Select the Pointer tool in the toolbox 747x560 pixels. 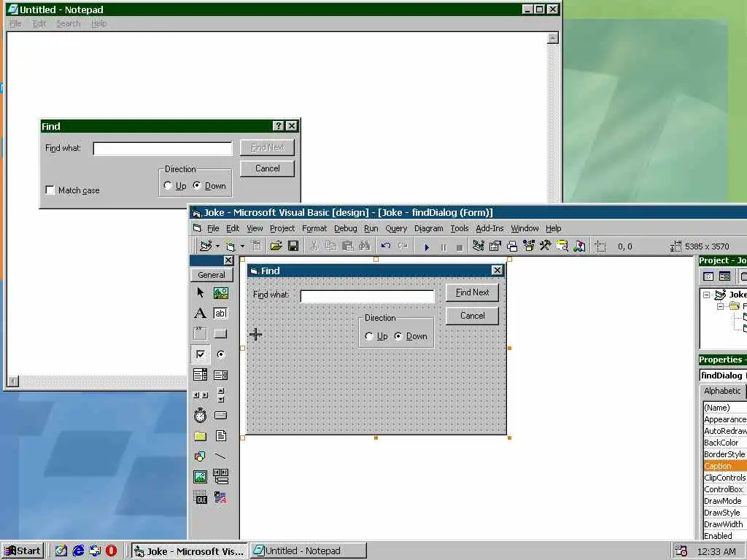pos(200,292)
